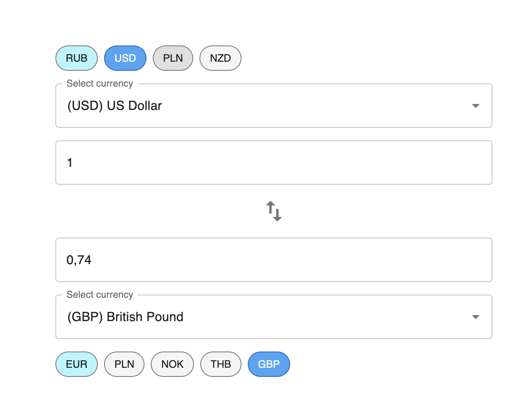
Task: Click the top Select currency label
Action: pyautogui.click(x=100, y=83)
